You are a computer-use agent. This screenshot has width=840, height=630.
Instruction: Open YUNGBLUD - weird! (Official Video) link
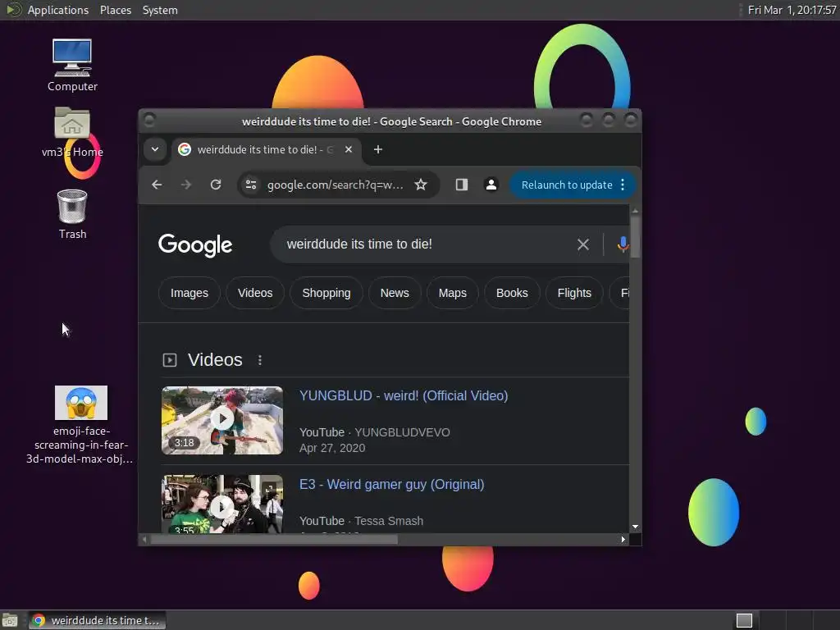tap(404, 396)
